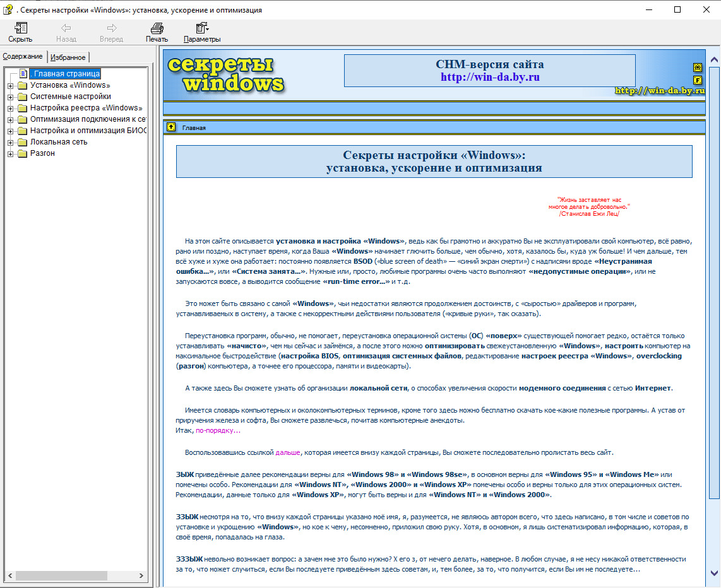Viewport: 721px width, 588px height.
Task: Expand the Локальная сеть folder
Action: (x=10, y=143)
